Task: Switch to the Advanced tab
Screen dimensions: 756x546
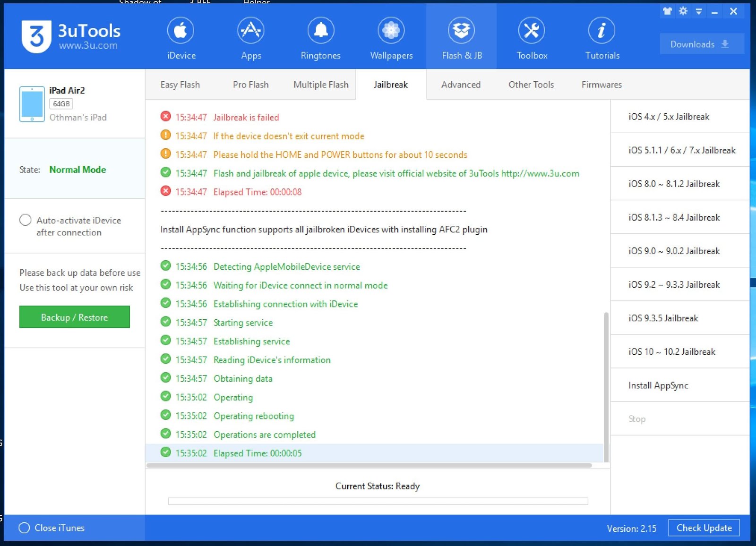Action: 461,85
